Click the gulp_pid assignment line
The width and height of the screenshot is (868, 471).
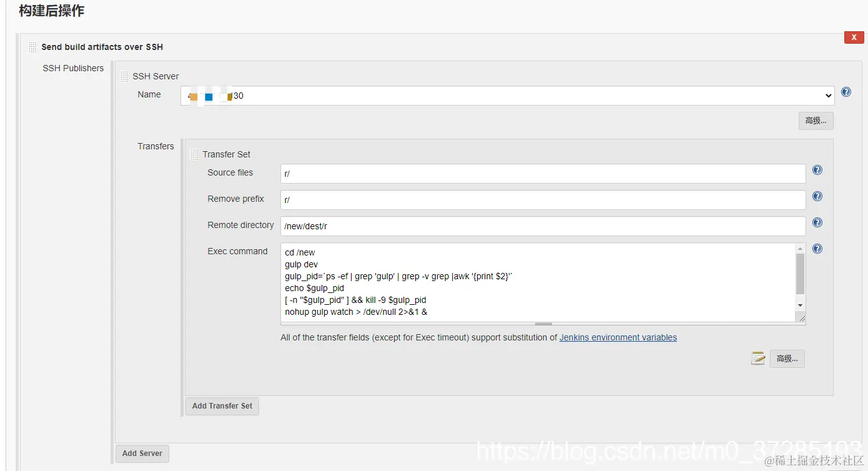pos(399,276)
